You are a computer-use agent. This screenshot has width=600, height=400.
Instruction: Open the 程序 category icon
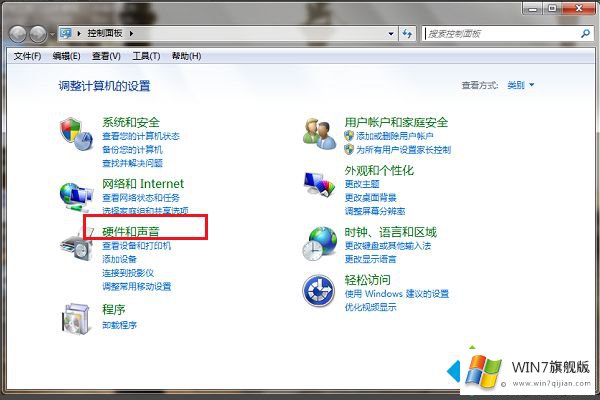tap(74, 317)
